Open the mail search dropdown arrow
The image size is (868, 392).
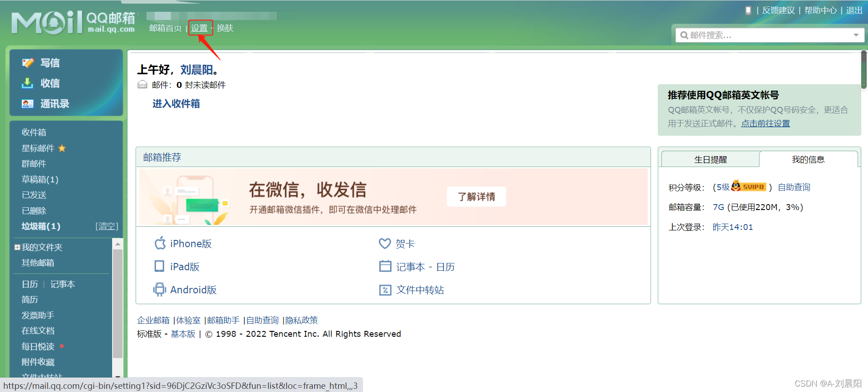coord(856,35)
